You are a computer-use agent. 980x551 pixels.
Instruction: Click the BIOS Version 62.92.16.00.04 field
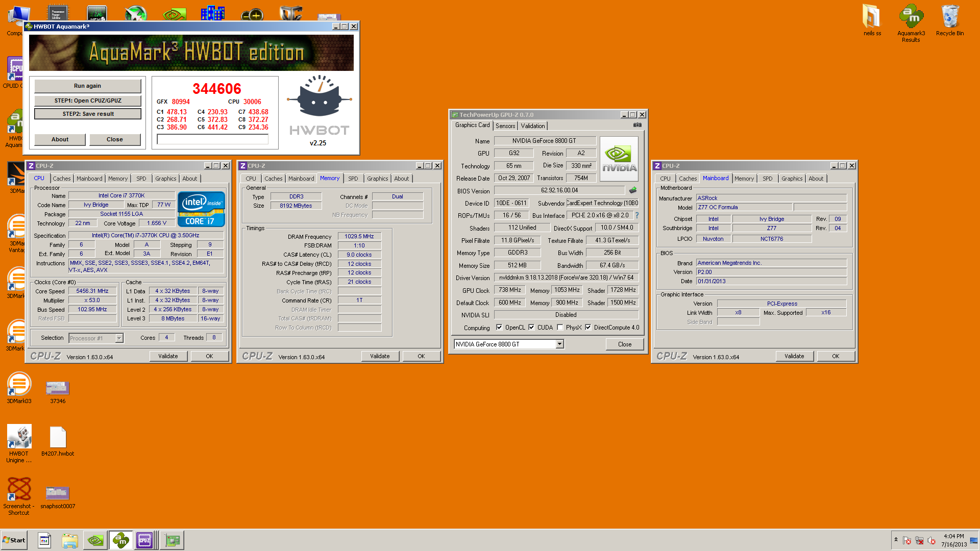click(x=559, y=191)
